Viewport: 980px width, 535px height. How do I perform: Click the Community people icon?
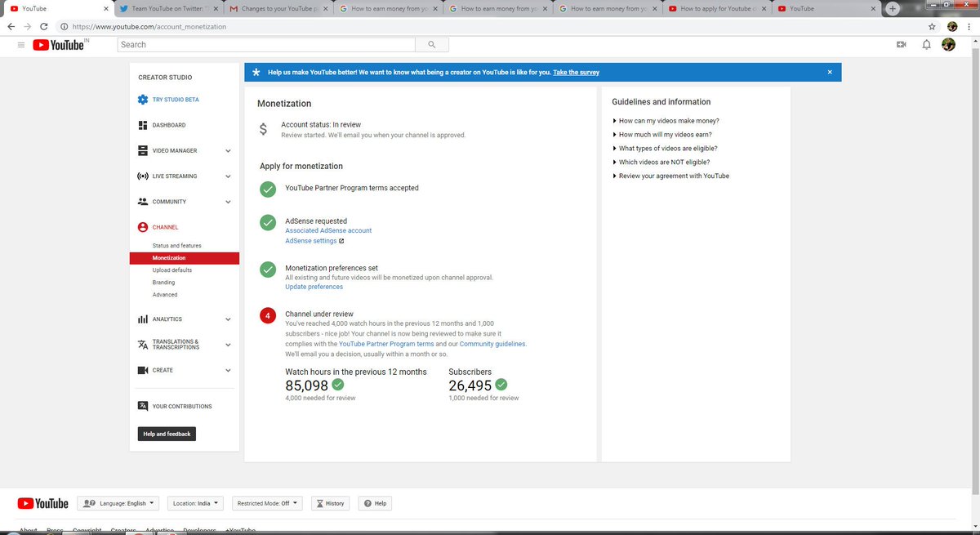coord(143,202)
